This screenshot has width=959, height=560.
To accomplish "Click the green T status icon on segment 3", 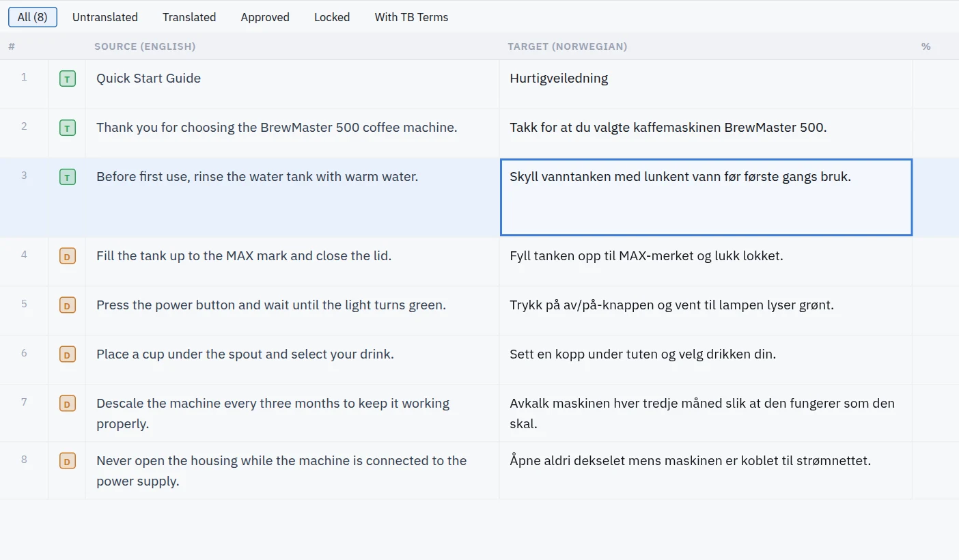I will coord(67,178).
